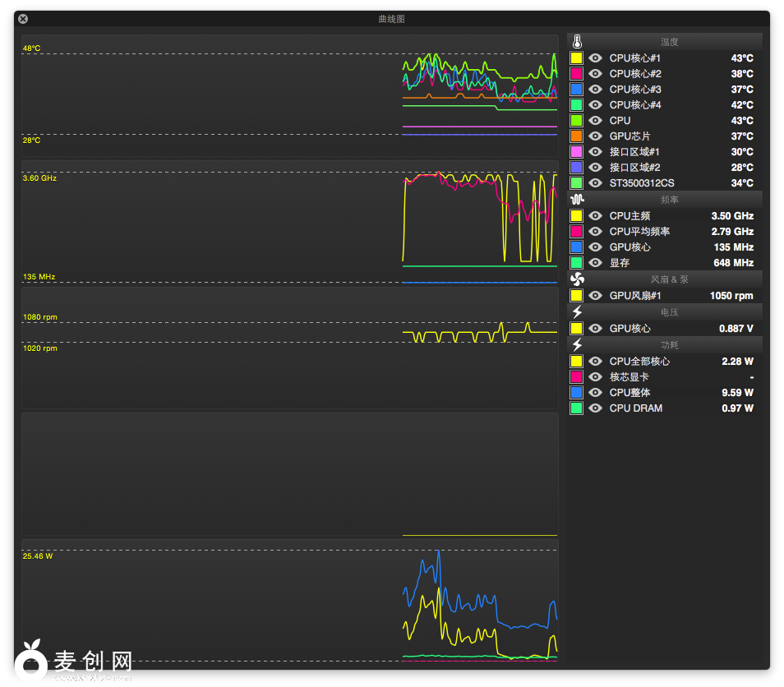Click the waveform icon beside 频率

click(x=577, y=200)
